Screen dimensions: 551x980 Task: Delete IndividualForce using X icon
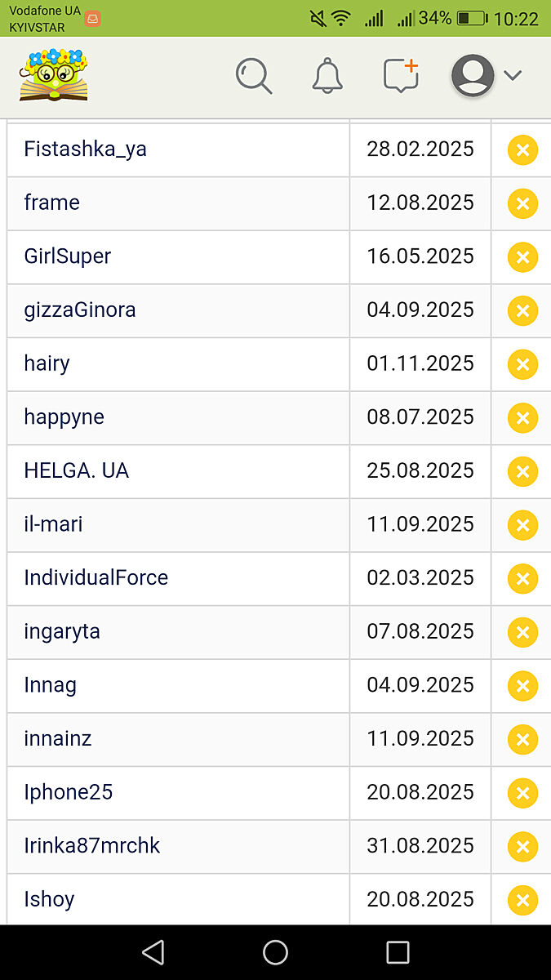522,578
